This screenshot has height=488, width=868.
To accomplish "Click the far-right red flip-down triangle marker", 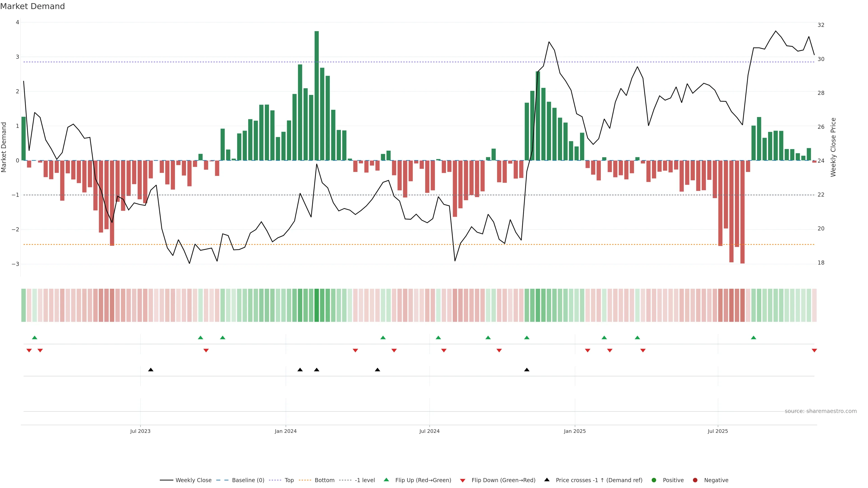I will (814, 351).
